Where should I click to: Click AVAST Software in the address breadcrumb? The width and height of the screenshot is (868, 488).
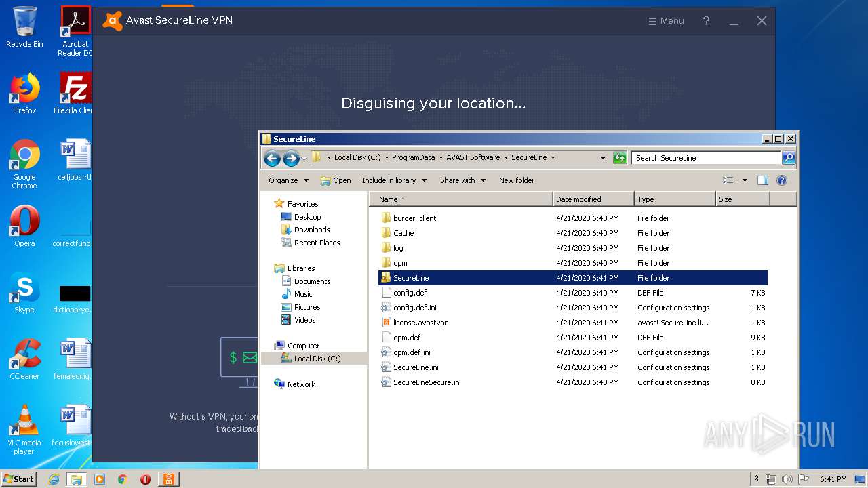tap(473, 157)
